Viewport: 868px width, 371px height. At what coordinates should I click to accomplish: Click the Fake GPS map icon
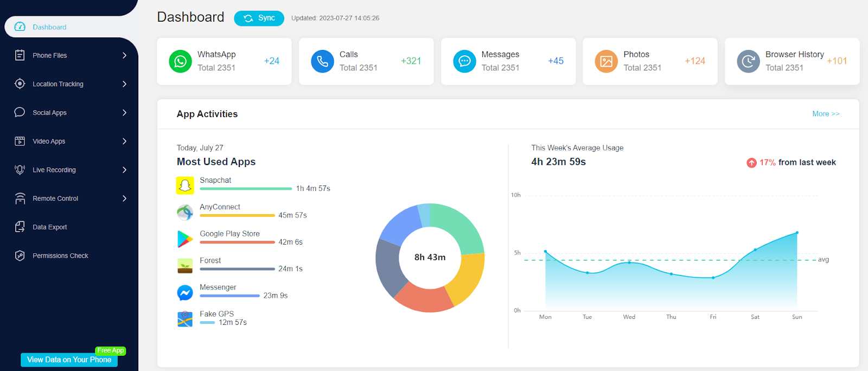(x=185, y=319)
